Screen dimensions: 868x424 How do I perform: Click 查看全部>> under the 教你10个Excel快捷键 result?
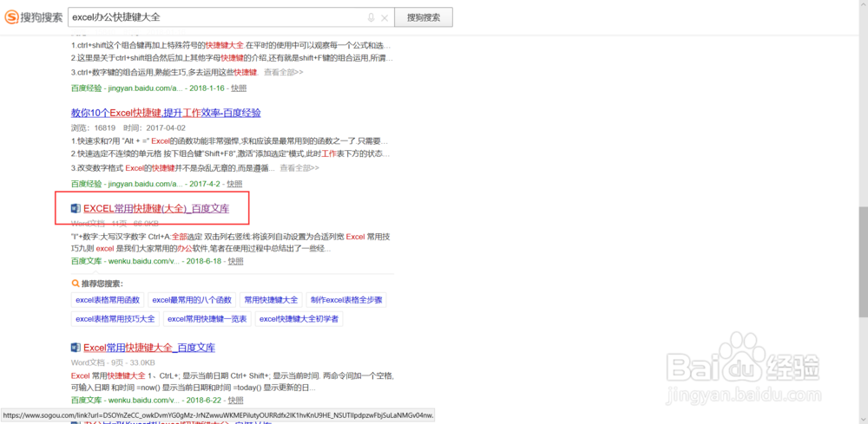click(x=299, y=168)
